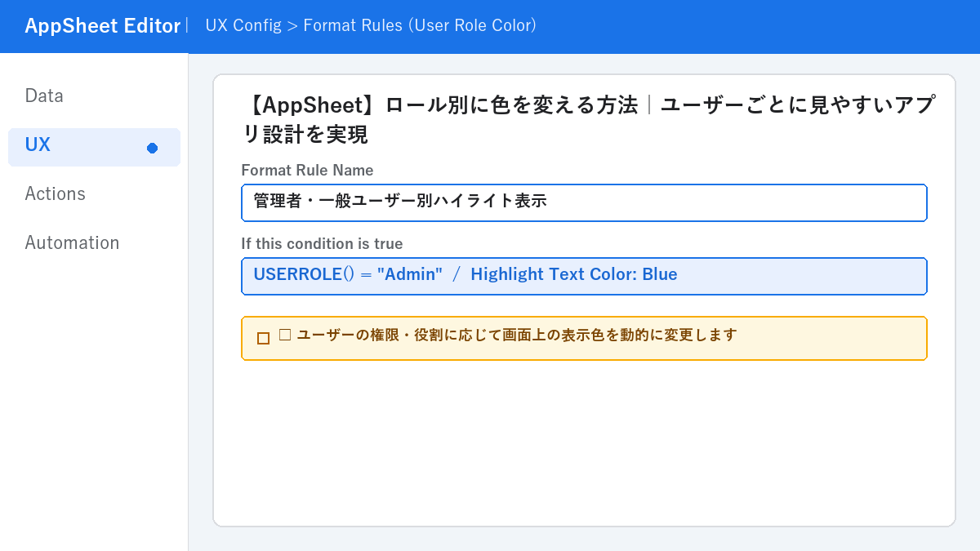The height and width of the screenshot is (551, 980).
Task: Click the blue dot indicator beside UX
Action: (152, 148)
